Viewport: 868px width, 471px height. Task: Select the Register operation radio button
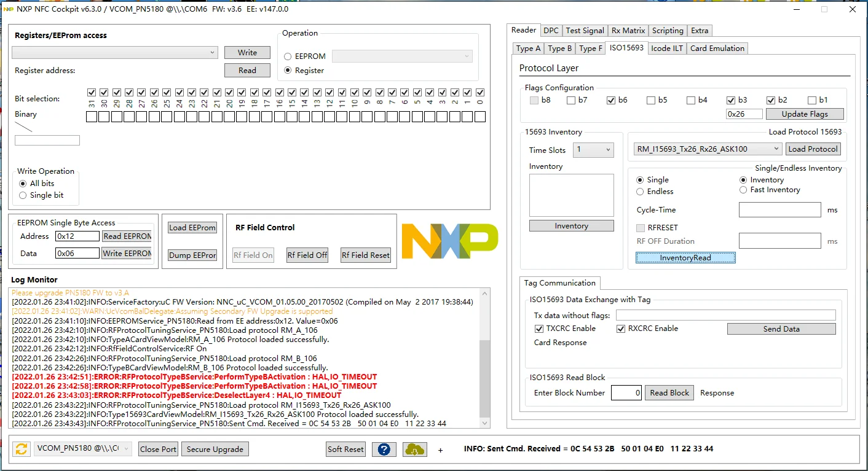point(288,71)
